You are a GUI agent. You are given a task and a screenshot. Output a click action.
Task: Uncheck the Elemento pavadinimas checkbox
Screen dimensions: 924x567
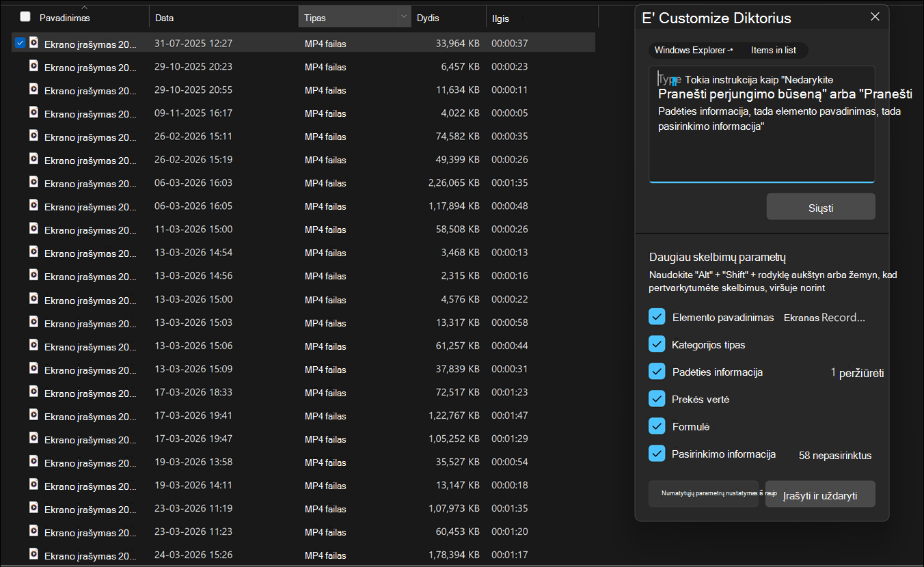(657, 317)
